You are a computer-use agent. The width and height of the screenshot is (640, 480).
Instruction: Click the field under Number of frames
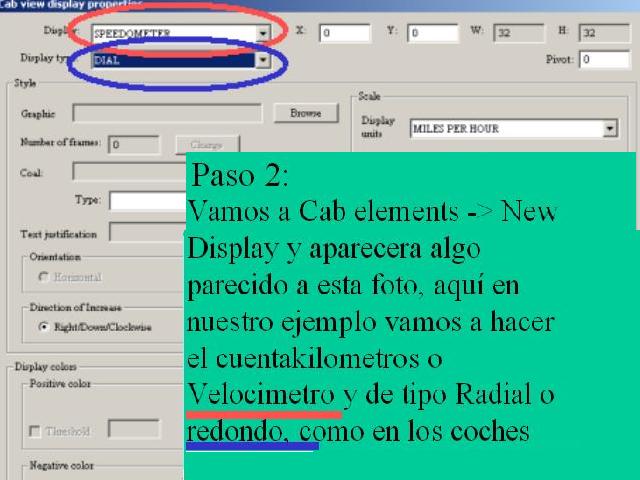[x=128, y=171]
